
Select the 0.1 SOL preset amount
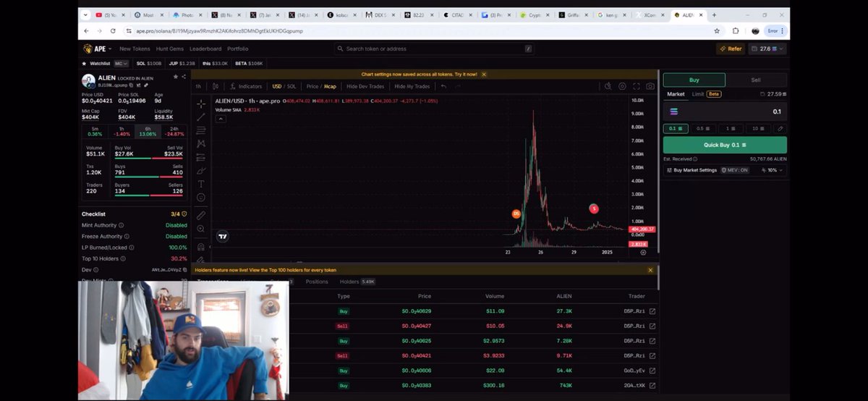pyautogui.click(x=674, y=128)
